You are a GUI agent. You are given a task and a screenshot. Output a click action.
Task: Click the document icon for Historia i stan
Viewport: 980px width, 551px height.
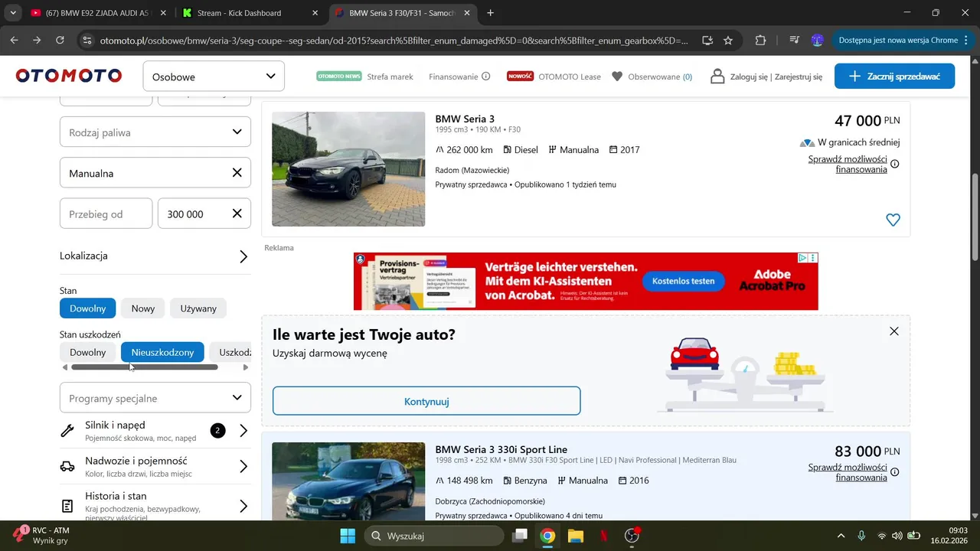pos(67,506)
